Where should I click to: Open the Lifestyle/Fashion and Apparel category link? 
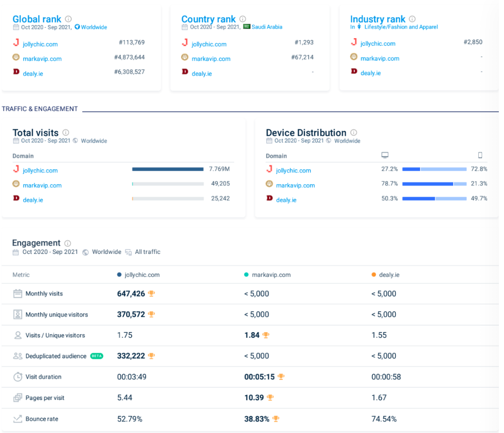401,27
